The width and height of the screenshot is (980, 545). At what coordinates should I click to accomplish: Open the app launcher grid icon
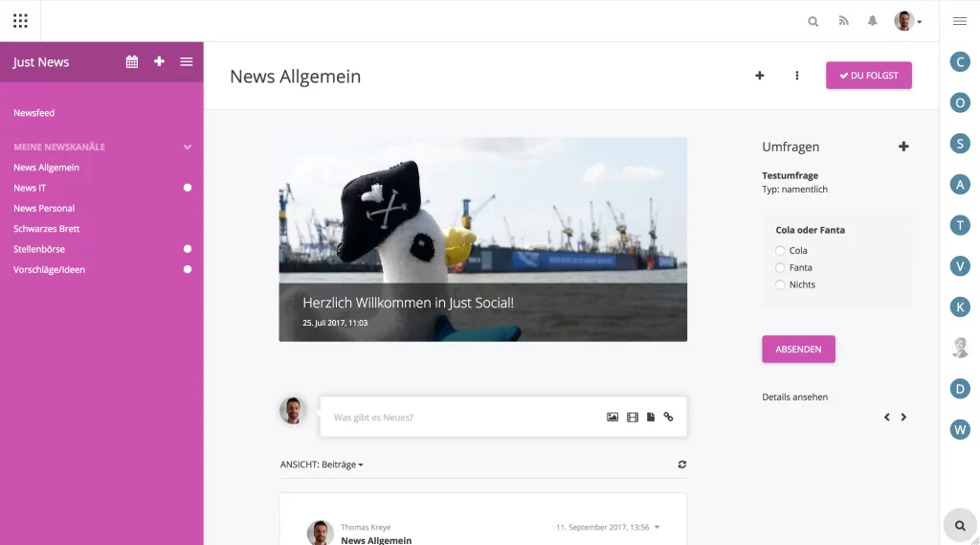tap(20, 21)
